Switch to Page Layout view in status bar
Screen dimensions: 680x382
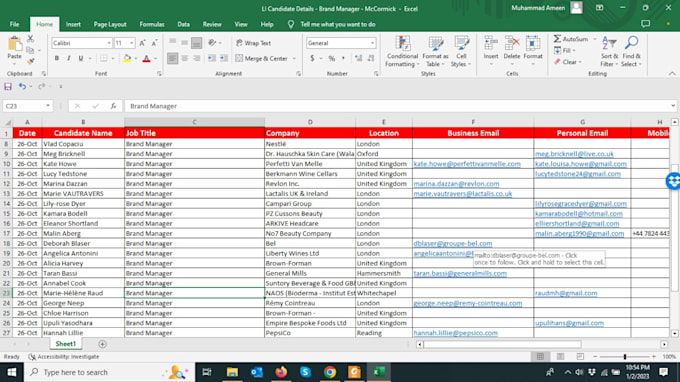tap(560, 356)
